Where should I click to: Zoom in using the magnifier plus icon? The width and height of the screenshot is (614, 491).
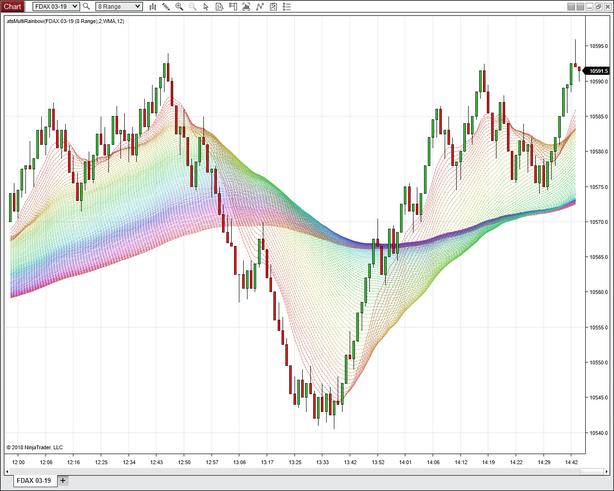(179, 6)
